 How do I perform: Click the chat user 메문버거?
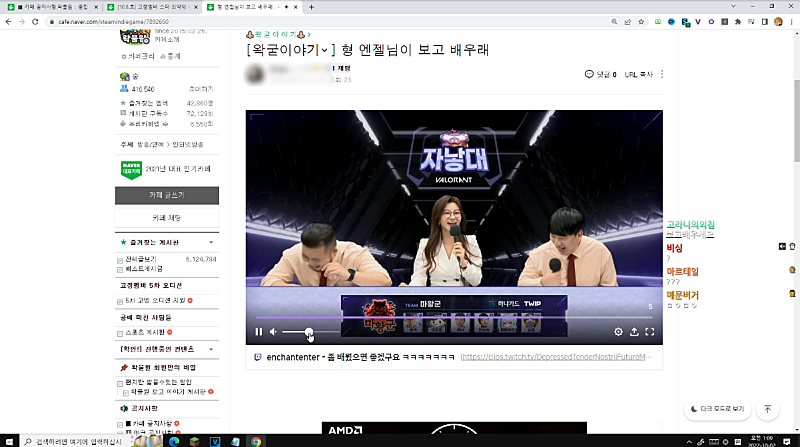click(682, 295)
